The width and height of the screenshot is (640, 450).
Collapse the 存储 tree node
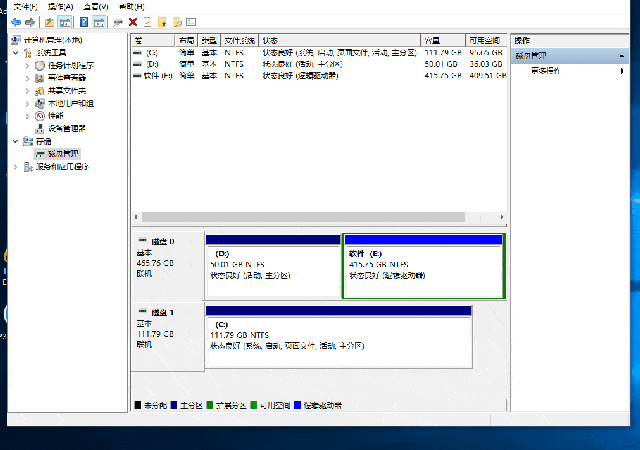(16, 141)
